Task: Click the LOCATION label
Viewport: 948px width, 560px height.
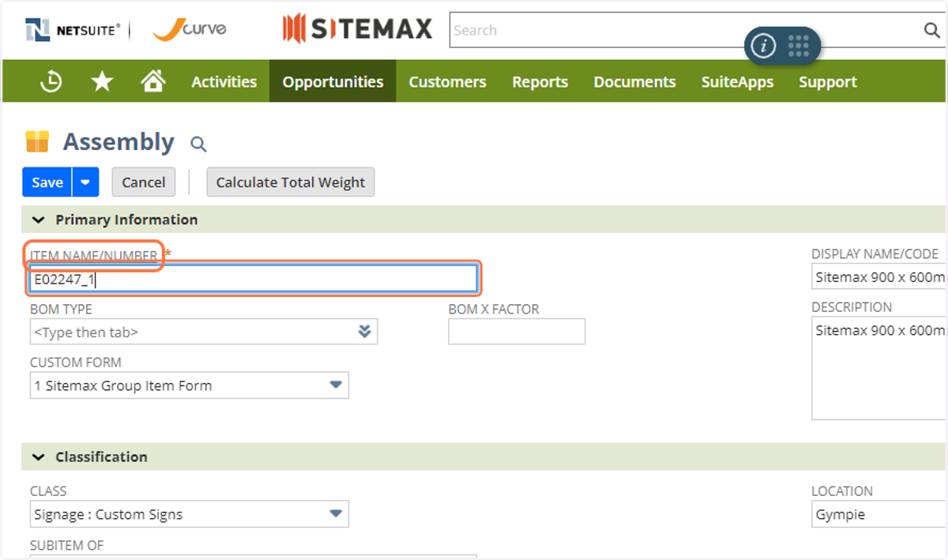Action: 842,490
